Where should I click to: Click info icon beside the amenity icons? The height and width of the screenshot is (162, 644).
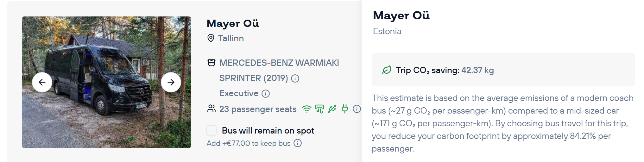tap(357, 109)
